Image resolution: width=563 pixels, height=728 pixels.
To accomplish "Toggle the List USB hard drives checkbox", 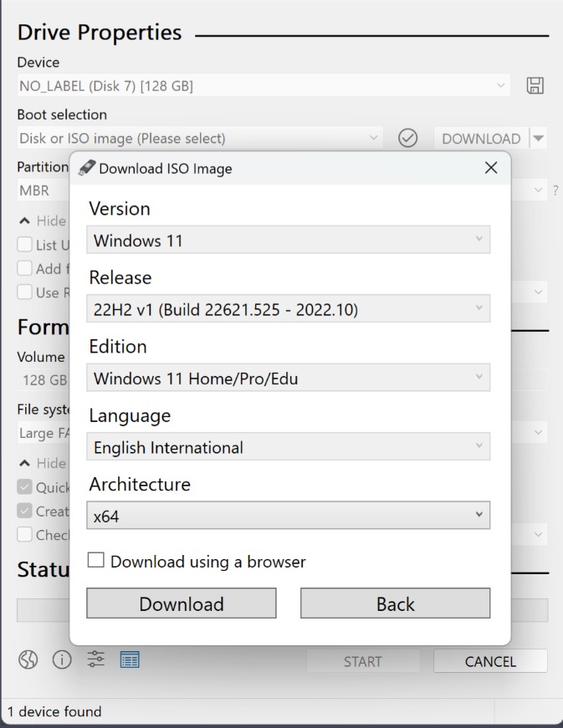I will pos(24,244).
